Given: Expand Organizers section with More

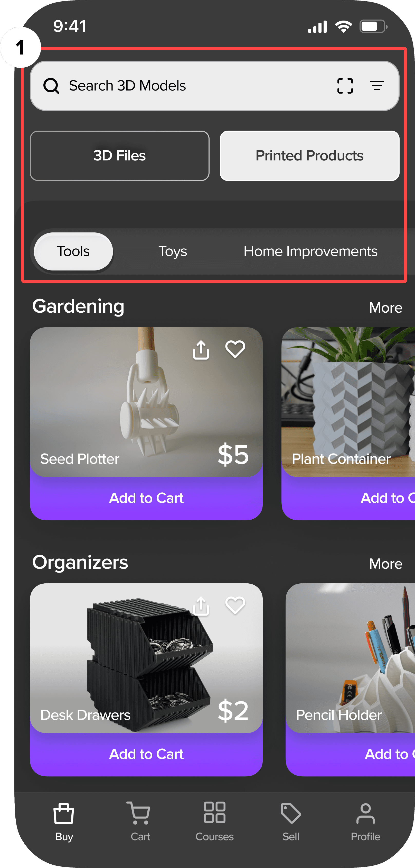Looking at the screenshot, I should point(385,564).
